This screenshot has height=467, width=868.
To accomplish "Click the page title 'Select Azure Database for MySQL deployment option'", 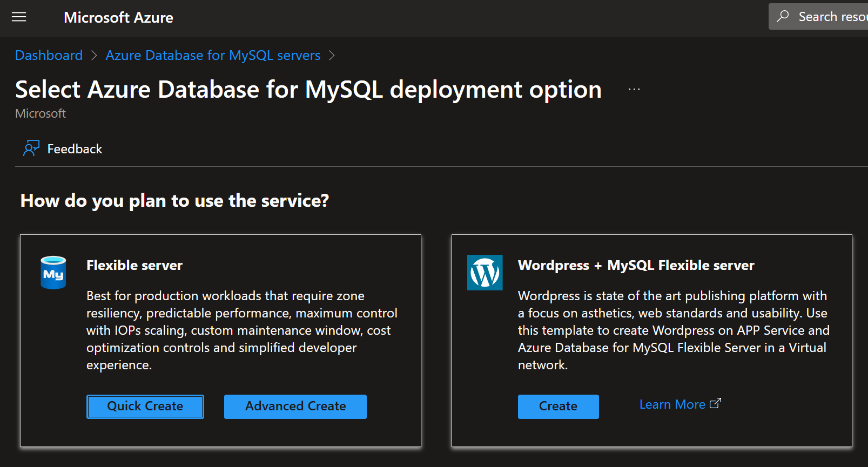I will click(308, 90).
